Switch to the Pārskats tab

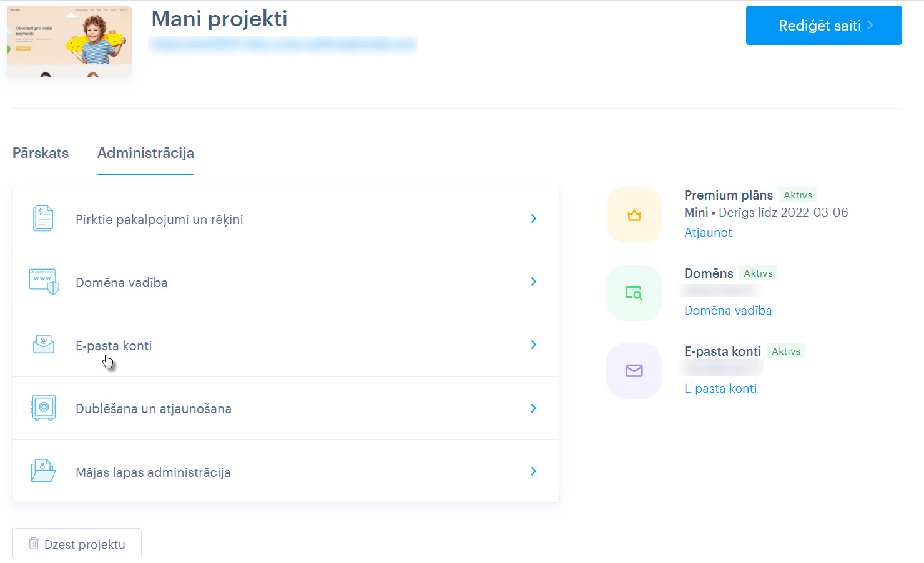click(41, 153)
